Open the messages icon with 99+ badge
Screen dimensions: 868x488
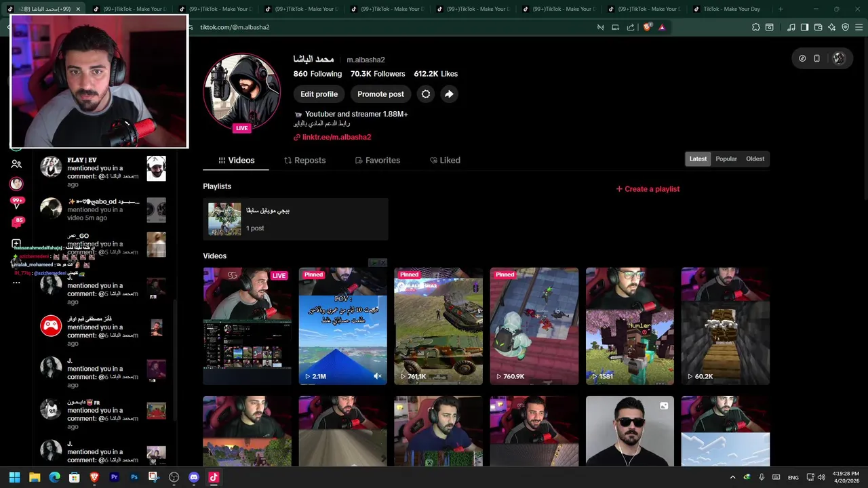point(16,202)
